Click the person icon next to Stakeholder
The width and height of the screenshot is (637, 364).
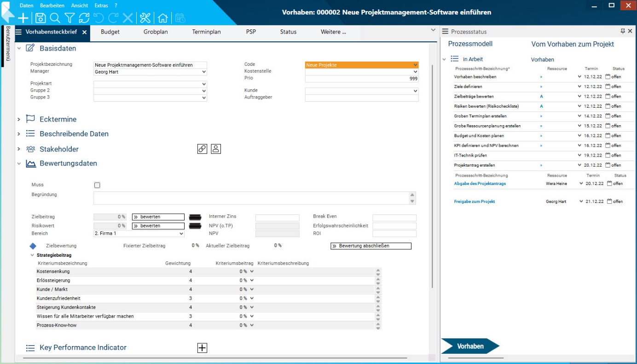216,149
